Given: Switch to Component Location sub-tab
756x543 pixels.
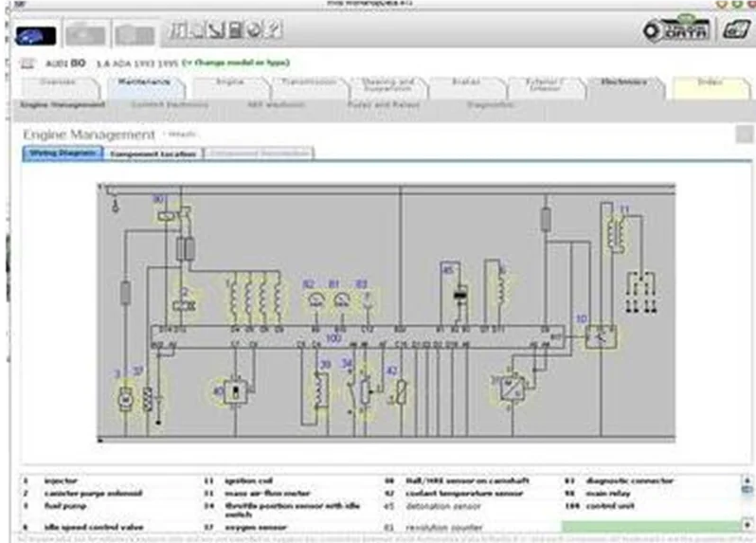Looking at the screenshot, I should click(x=153, y=154).
